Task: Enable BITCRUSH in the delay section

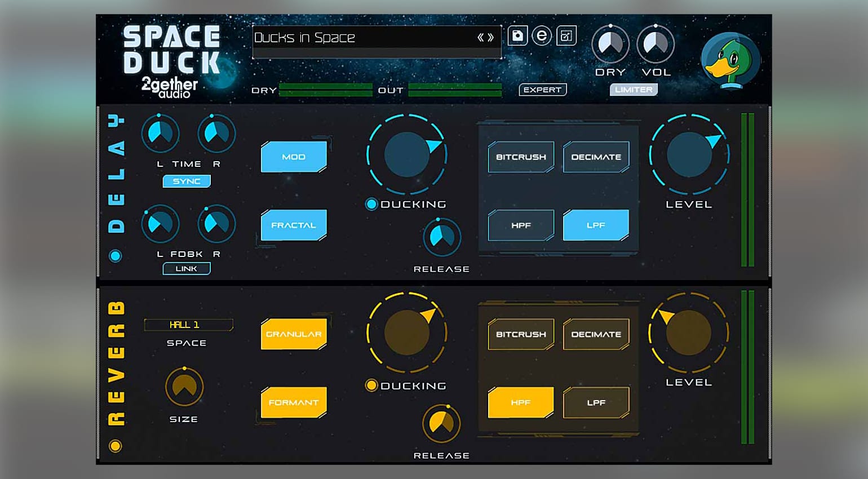Action: [520, 157]
